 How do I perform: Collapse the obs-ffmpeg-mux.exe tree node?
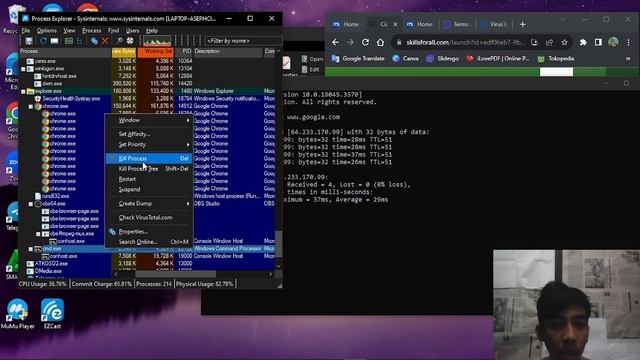coord(38,234)
